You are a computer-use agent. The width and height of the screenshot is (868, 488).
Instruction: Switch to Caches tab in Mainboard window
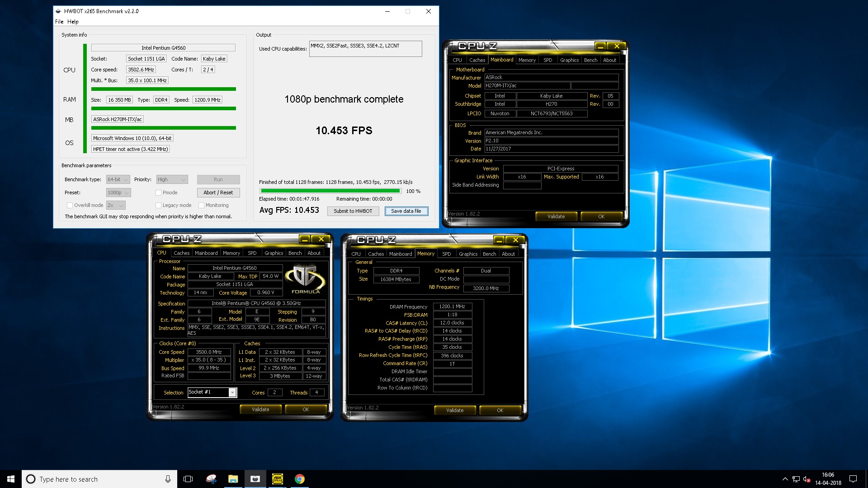[477, 60]
